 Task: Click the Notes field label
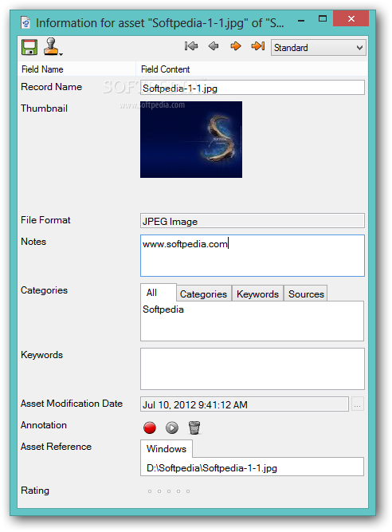(33, 242)
